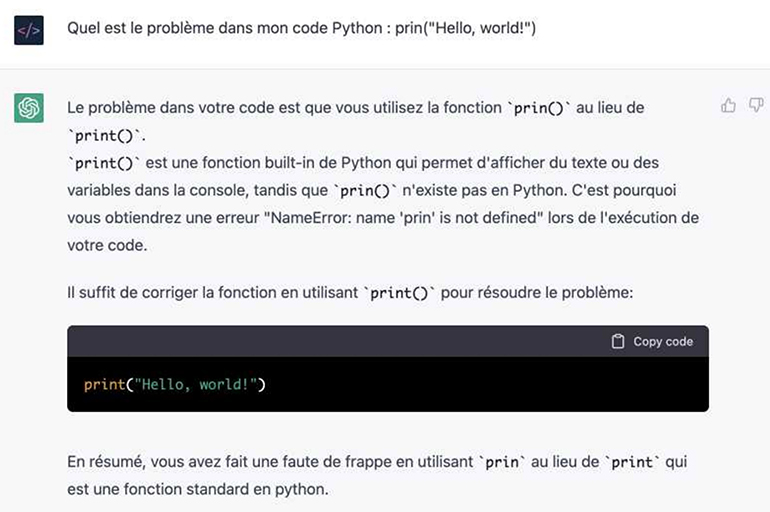Click the thumbs up feedback icon
Image resolution: width=770 pixels, height=512 pixels.
pos(728,105)
